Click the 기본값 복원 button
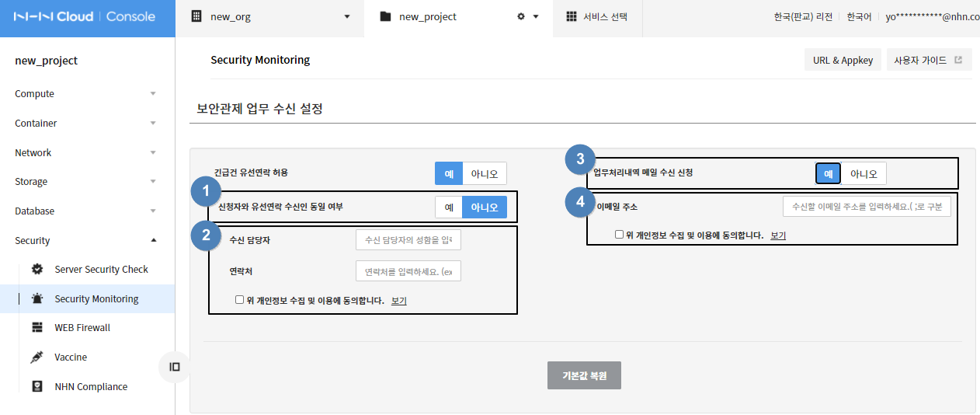 (584, 375)
